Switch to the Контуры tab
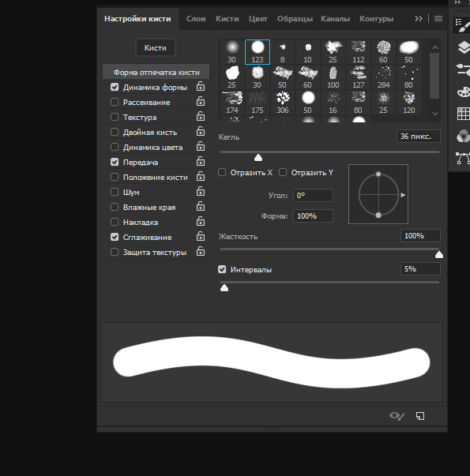 (x=377, y=19)
